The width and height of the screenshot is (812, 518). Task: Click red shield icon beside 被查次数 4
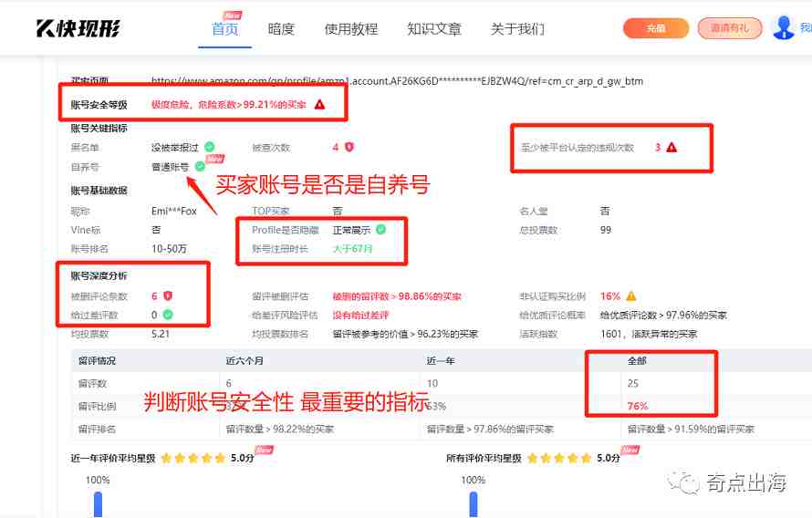pos(349,147)
